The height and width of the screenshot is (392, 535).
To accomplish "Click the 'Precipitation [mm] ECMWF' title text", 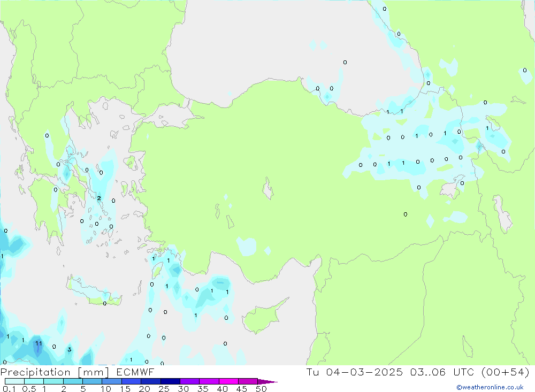I will coord(78,372).
